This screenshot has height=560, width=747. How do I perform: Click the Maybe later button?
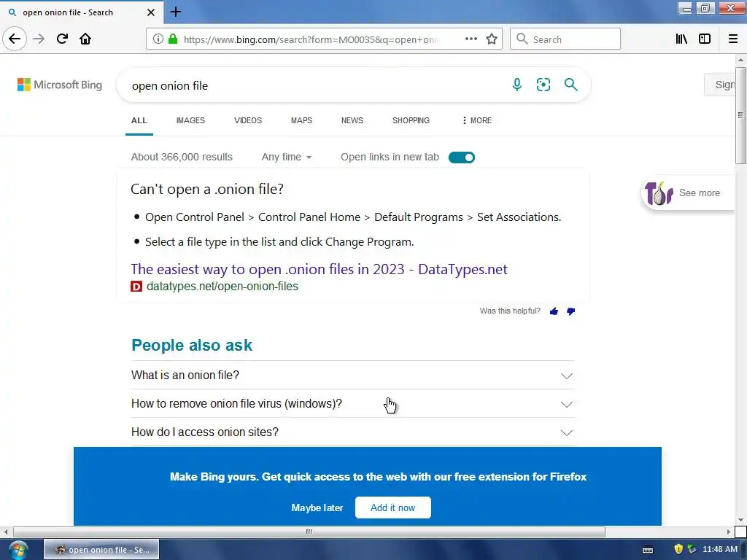click(x=317, y=507)
